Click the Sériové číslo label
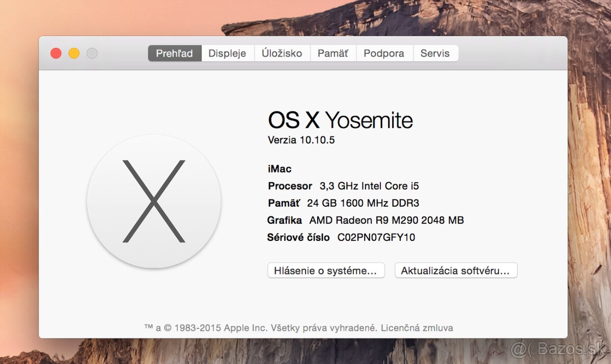 (x=298, y=237)
